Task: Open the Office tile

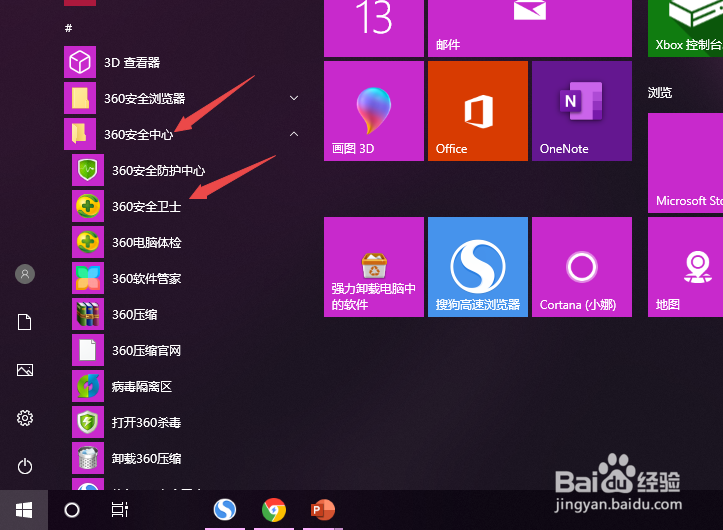Action: 478,111
